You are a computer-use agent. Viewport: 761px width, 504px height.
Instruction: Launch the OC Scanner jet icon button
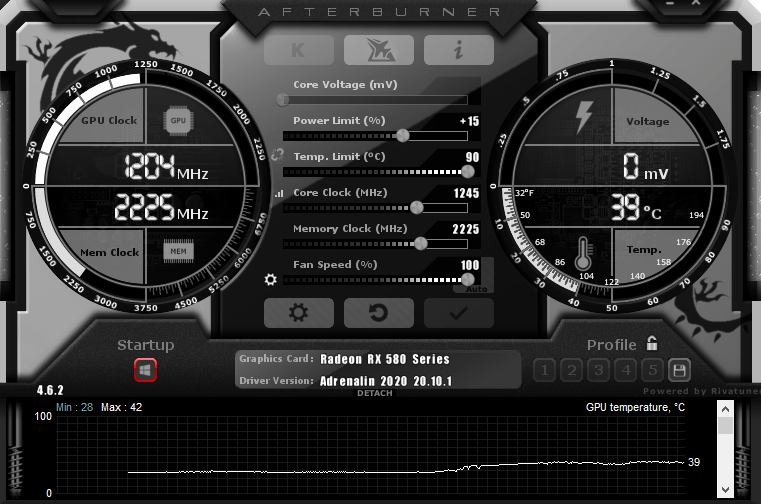(x=379, y=50)
